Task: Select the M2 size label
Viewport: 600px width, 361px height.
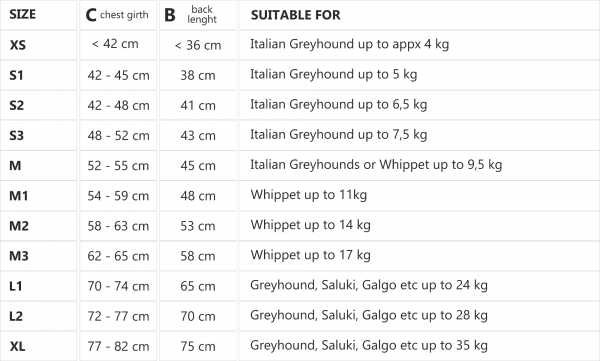Action: [19, 226]
